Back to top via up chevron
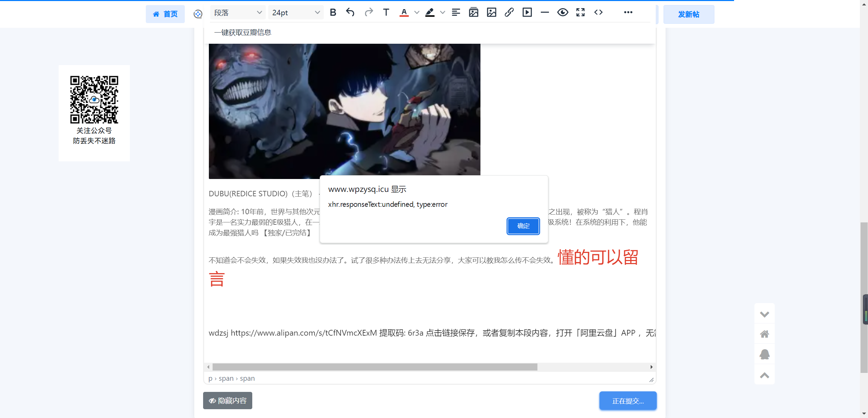This screenshot has width=868, height=418. [764, 375]
